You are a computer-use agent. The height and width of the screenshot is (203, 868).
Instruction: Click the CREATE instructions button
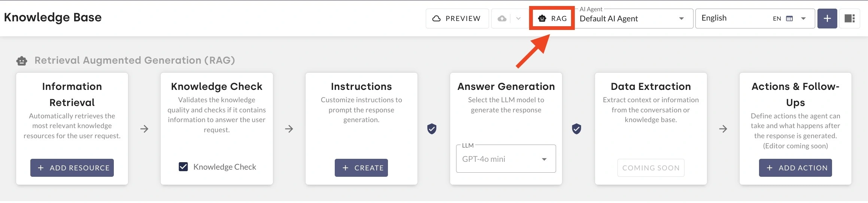pyautogui.click(x=361, y=168)
